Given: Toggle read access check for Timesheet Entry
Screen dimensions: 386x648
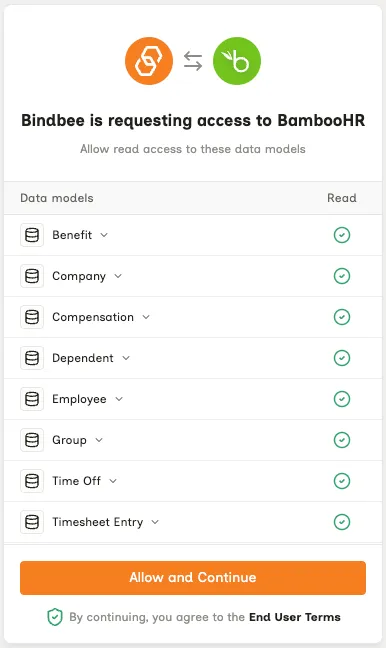Looking at the screenshot, I should (342, 522).
